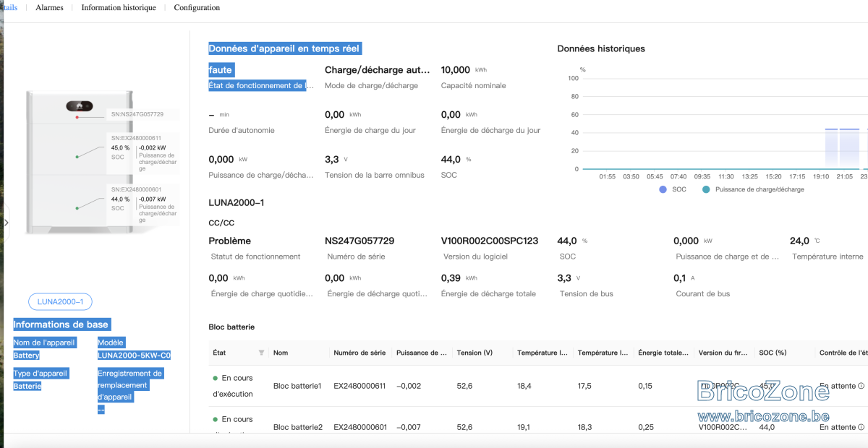
Task: Select the Bloc batterie2 row name
Action: (298, 427)
